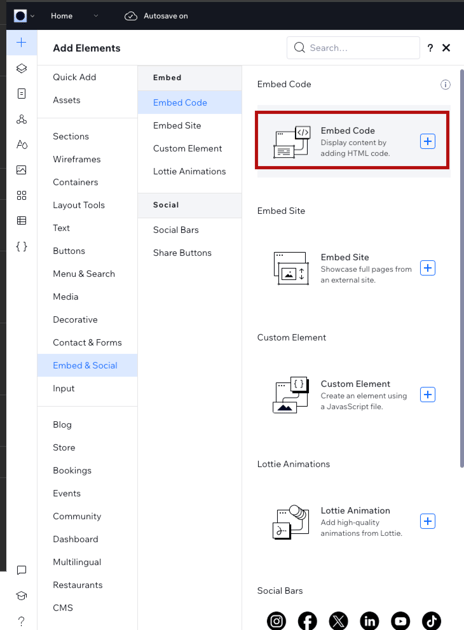The image size is (464, 630).
Task: Open the Text category
Action: [61, 228]
